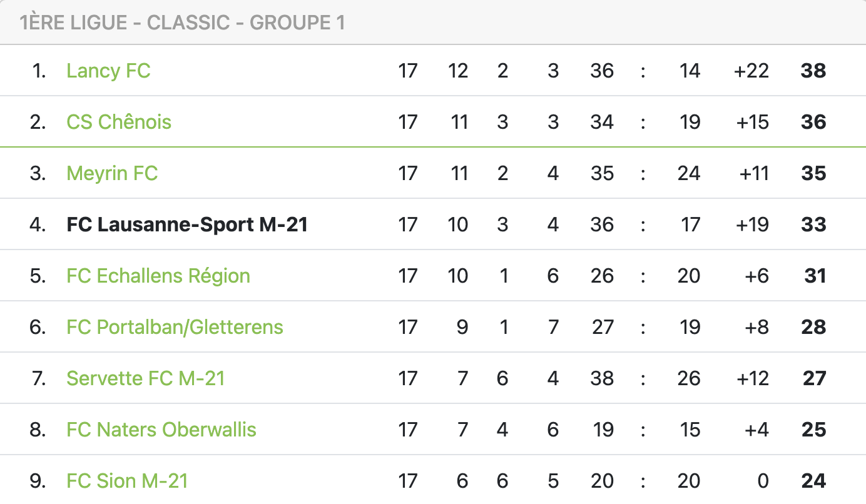Open the FC Echallens Région link

point(158,276)
